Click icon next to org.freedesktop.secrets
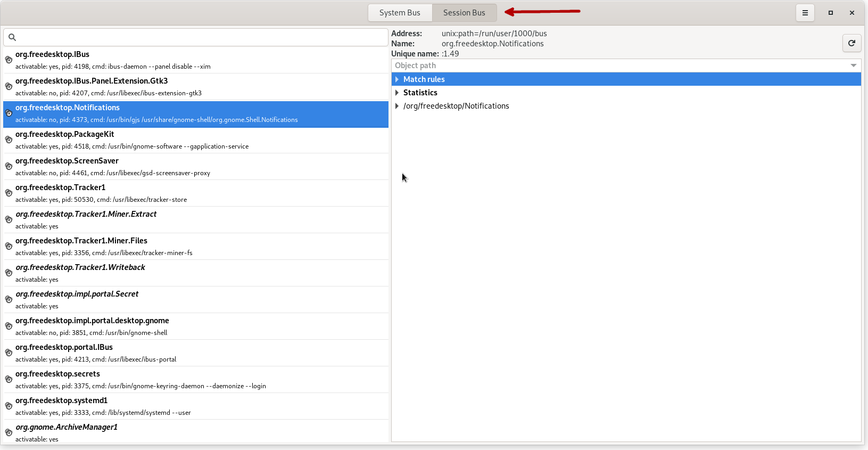 coord(9,379)
